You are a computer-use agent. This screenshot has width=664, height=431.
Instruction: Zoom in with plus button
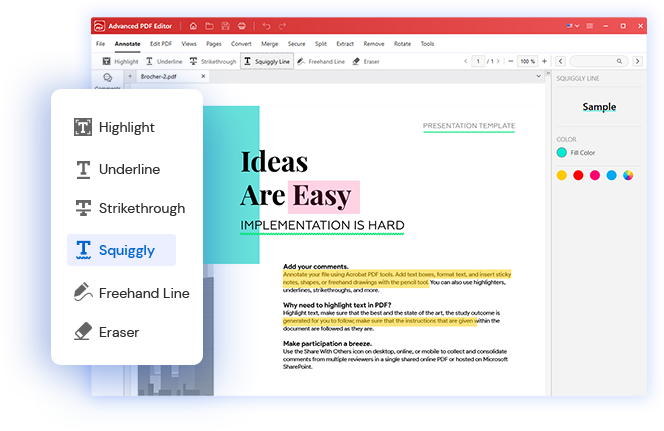tap(545, 61)
